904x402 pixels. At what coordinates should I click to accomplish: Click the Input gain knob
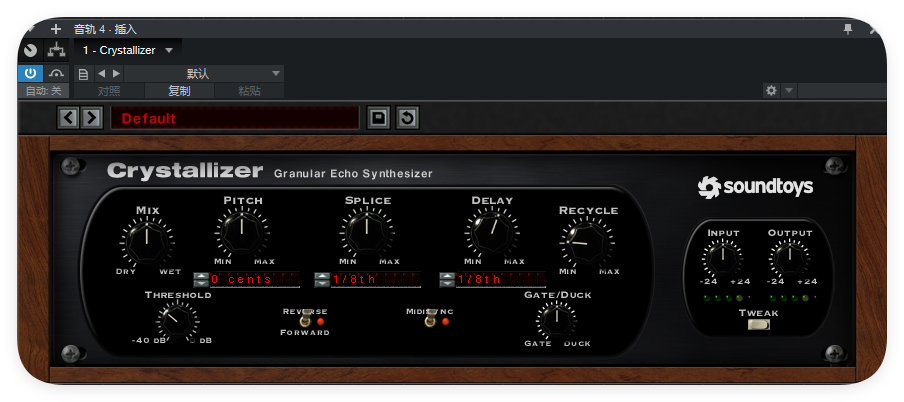tap(723, 257)
